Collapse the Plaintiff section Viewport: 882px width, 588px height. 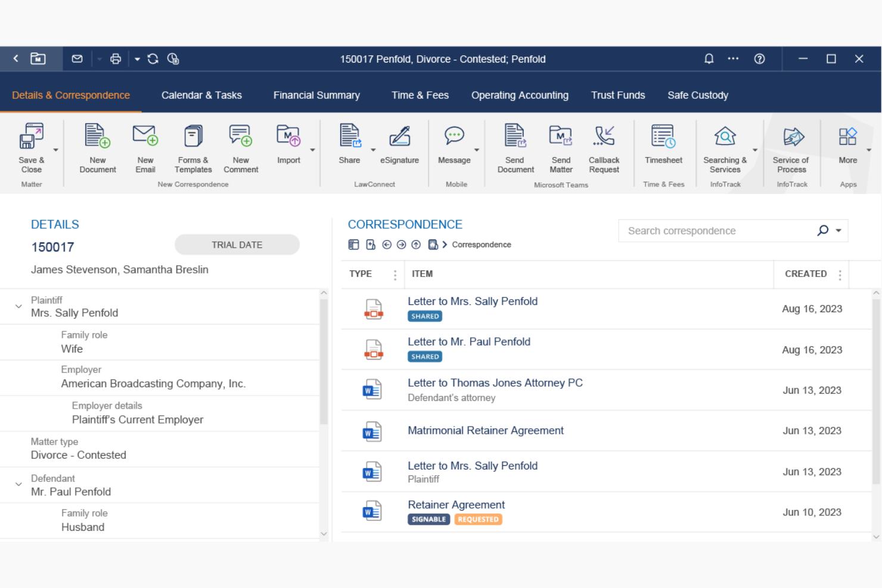pyautogui.click(x=18, y=306)
